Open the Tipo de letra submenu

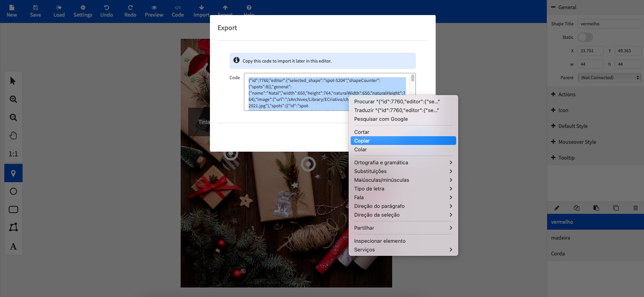[403, 188]
